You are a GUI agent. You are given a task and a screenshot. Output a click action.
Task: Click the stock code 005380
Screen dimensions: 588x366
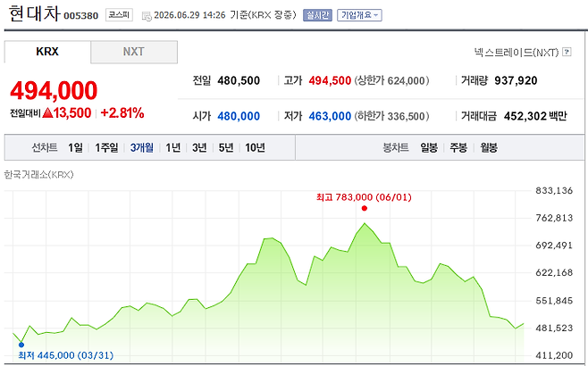pos(81,16)
